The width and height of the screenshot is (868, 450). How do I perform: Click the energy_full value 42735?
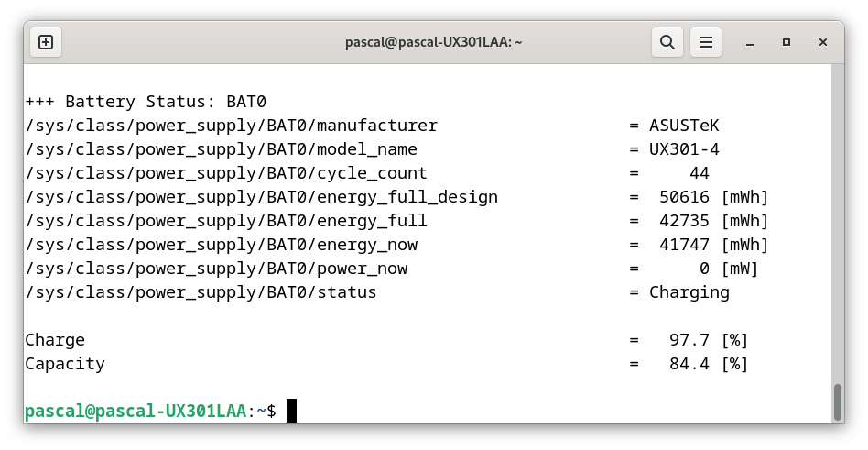(684, 221)
